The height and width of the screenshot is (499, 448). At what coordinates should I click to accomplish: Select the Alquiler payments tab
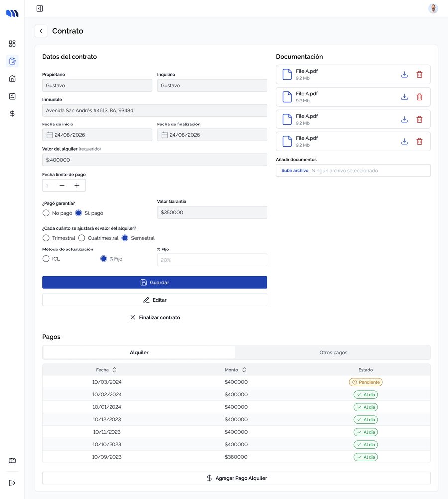click(139, 352)
